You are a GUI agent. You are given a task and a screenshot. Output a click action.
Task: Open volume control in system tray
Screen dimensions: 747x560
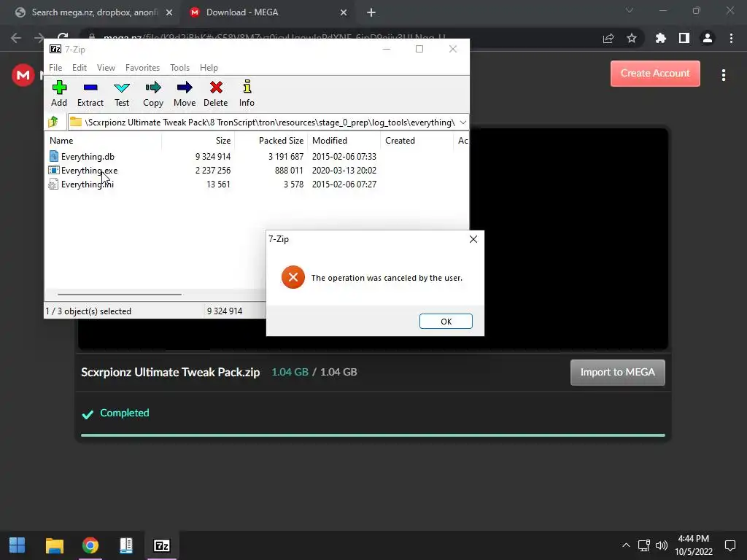[x=662, y=545]
